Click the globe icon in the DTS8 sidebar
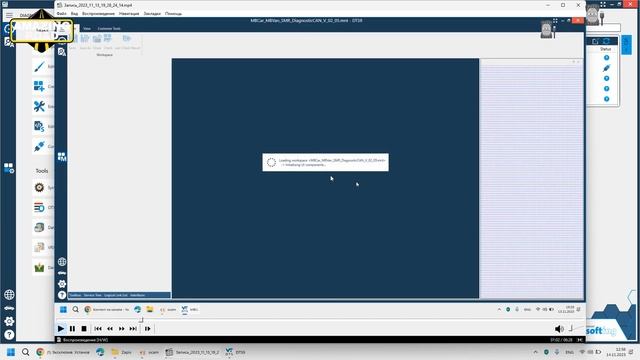Viewport: 640px width, 360px height. coord(62,262)
